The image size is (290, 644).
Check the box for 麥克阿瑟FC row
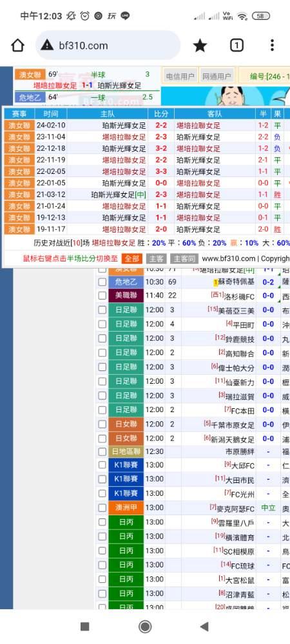pos(102,508)
